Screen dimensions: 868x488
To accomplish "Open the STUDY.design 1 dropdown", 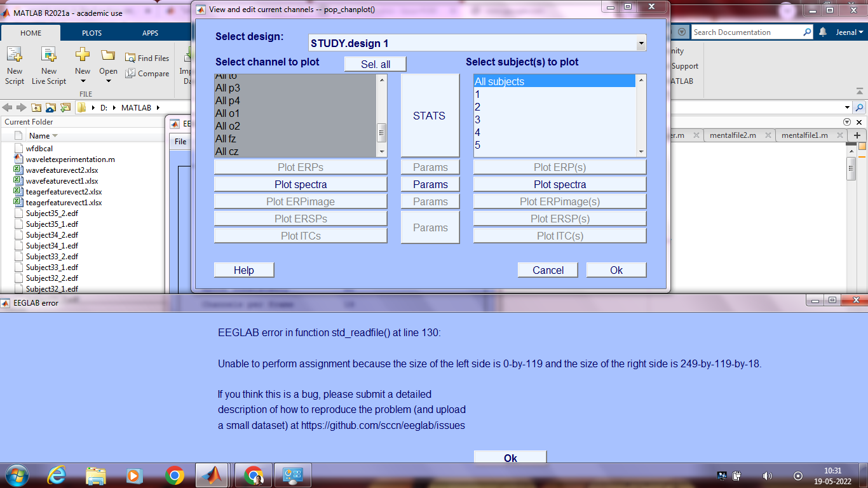I will tap(640, 43).
